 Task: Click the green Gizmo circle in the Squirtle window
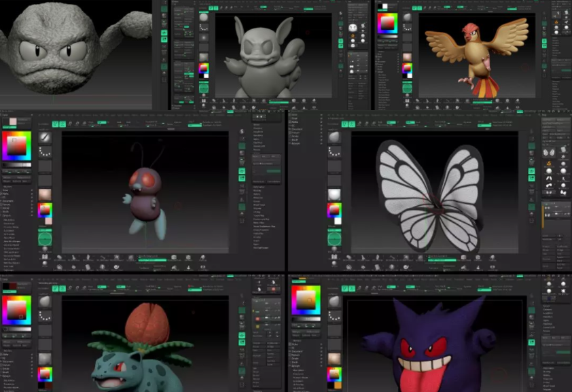pyautogui.click(x=204, y=88)
